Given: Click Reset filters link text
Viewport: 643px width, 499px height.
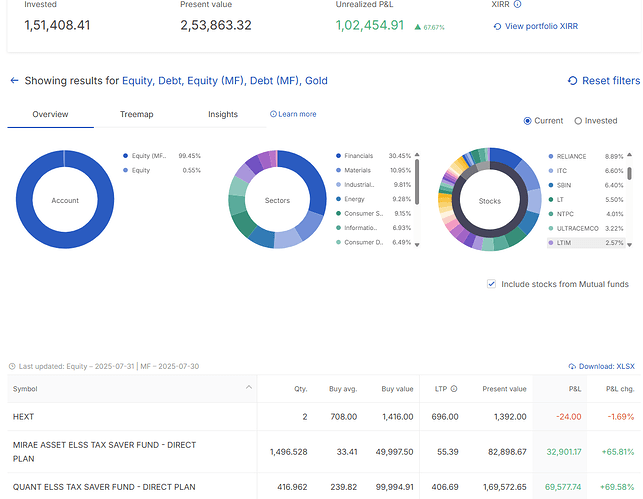Looking at the screenshot, I should [x=611, y=81].
